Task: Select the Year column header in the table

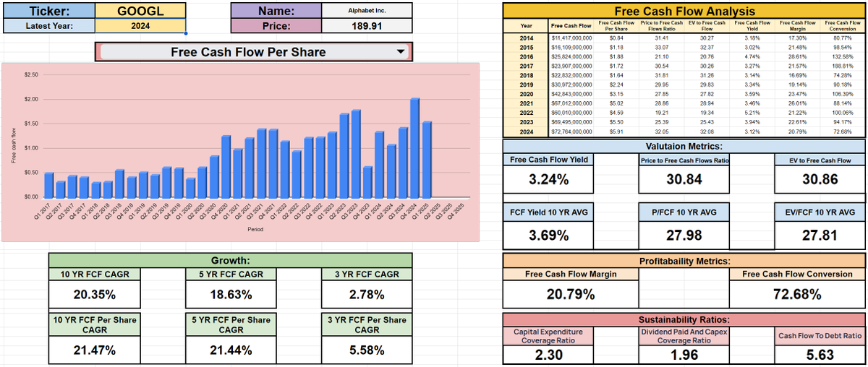Action: coord(525,26)
